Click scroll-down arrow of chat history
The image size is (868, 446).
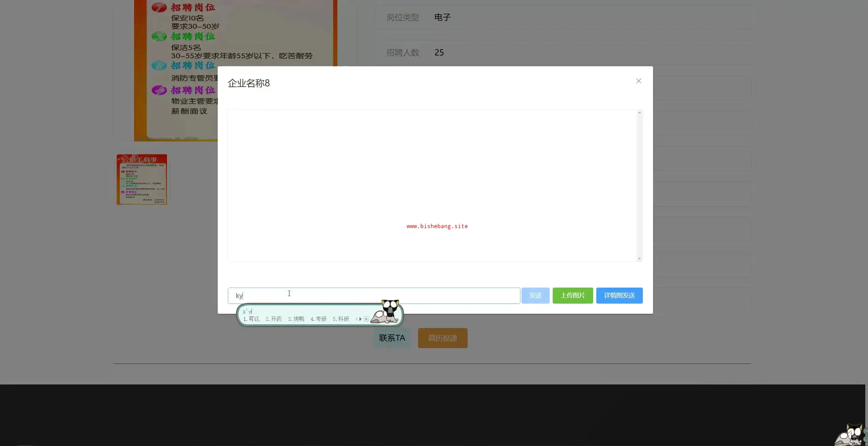(x=639, y=259)
